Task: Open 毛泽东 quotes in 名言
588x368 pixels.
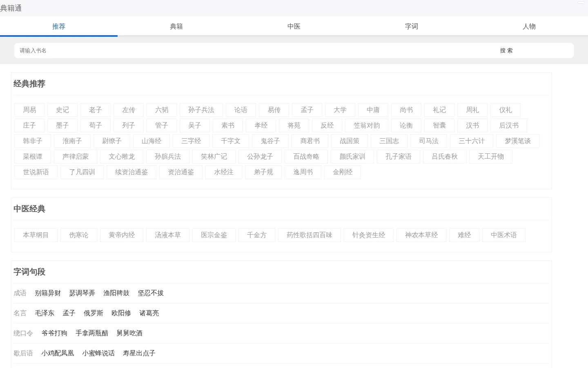Action: [45, 313]
